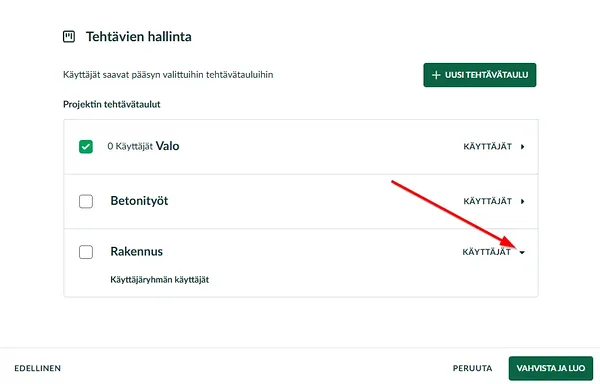Click the down arrow icon in Rakennus row
This screenshot has width=600, height=384.
pos(522,252)
